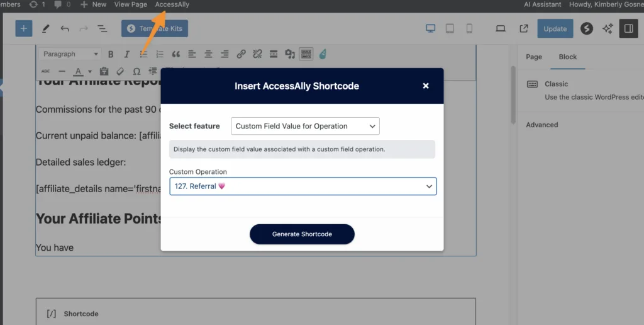Switch to the Page tab in sidebar
Image resolution: width=644 pixels, height=325 pixels.
534,57
